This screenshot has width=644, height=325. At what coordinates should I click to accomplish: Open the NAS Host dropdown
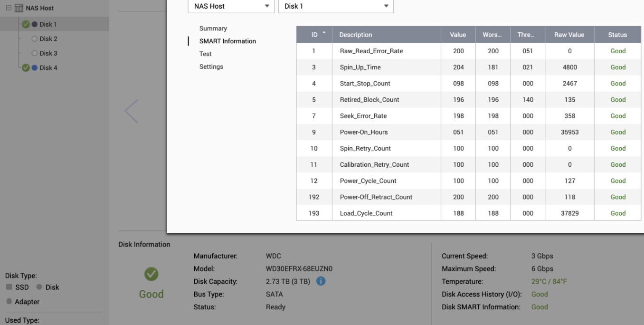(x=231, y=6)
